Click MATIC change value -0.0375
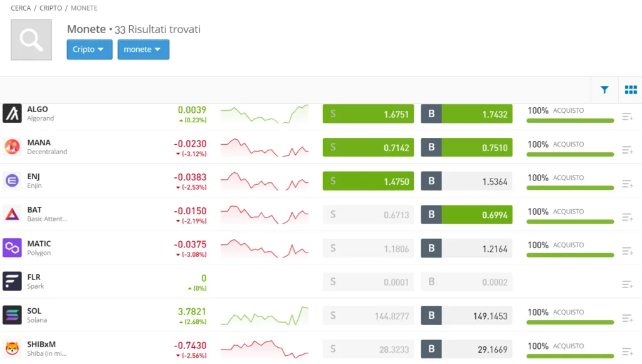This screenshot has height=364, width=642. (x=190, y=244)
